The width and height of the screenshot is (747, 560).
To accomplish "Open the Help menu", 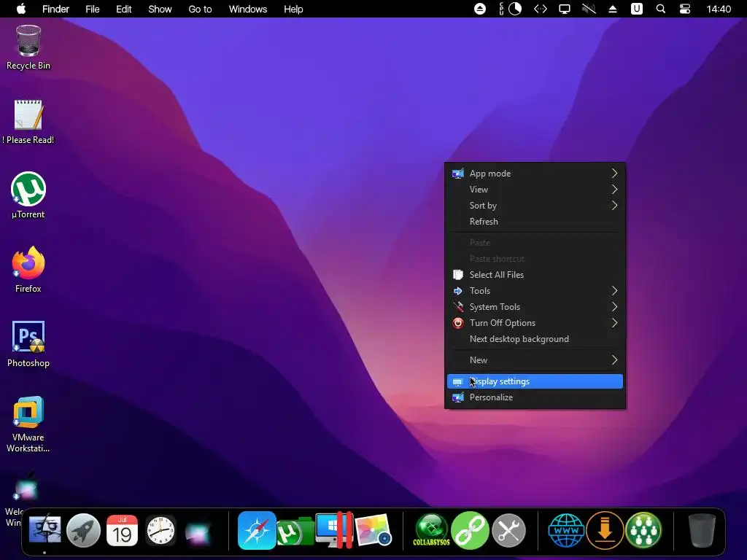I will point(293,9).
